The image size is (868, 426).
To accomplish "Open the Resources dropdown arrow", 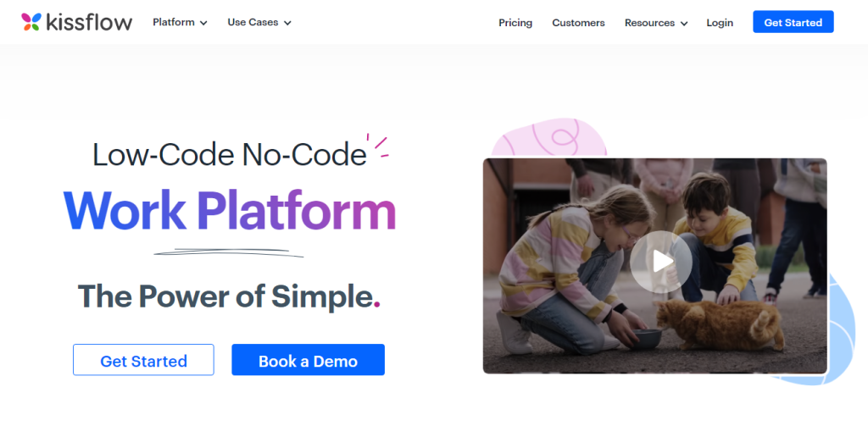I will [684, 24].
